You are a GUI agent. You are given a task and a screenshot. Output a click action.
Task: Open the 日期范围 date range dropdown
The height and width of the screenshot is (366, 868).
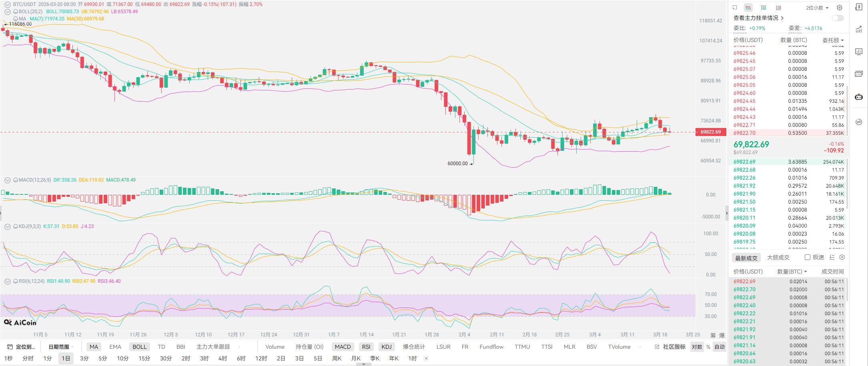tap(60, 347)
